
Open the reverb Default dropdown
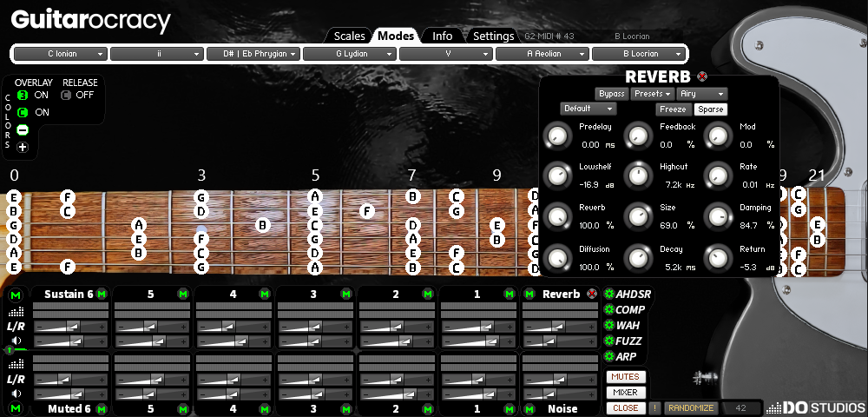point(588,109)
